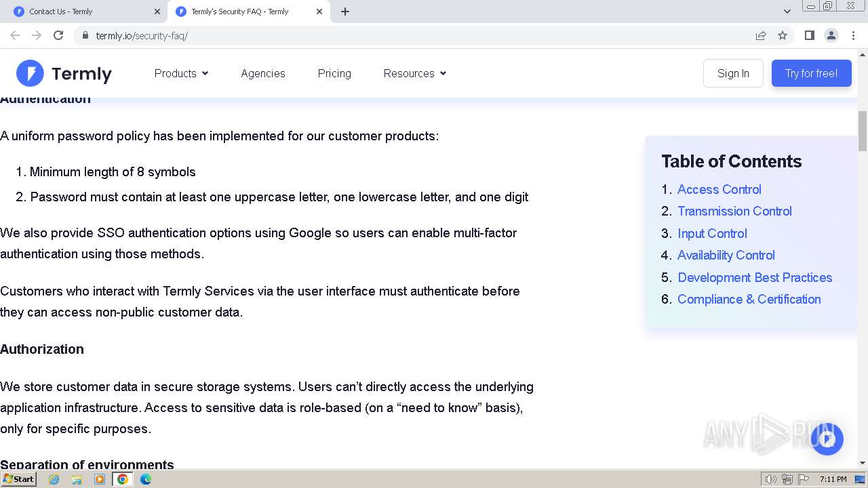Image resolution: width=868 pixels, height=488 pixels.
Task: Open a new tab with the plus button
Action: [x=345, y=12]
